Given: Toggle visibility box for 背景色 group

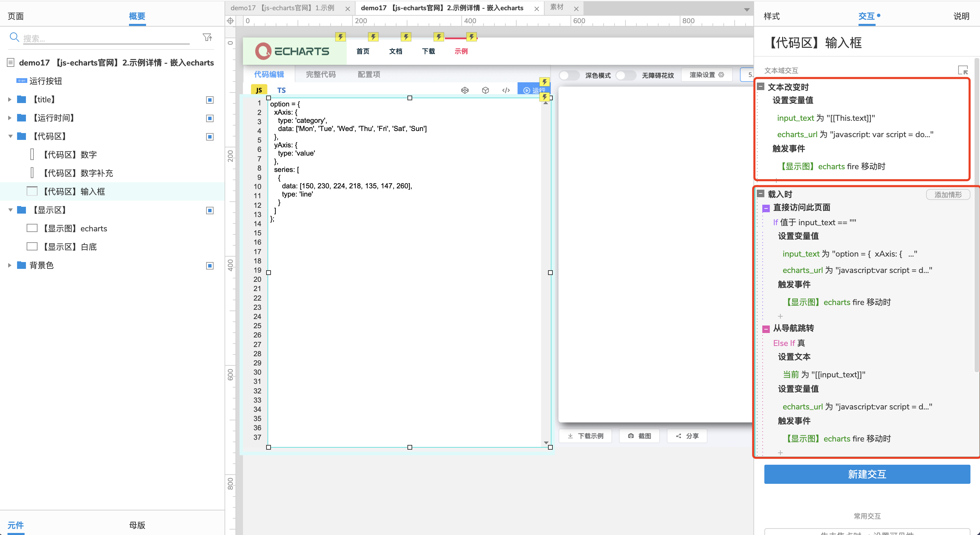Looking at the screenshot, I should point(210,265).
